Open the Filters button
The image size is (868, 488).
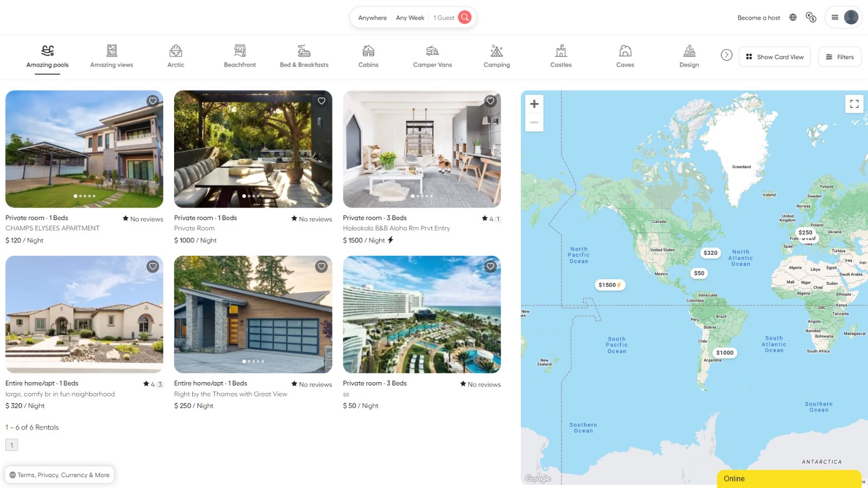(840, 57)
